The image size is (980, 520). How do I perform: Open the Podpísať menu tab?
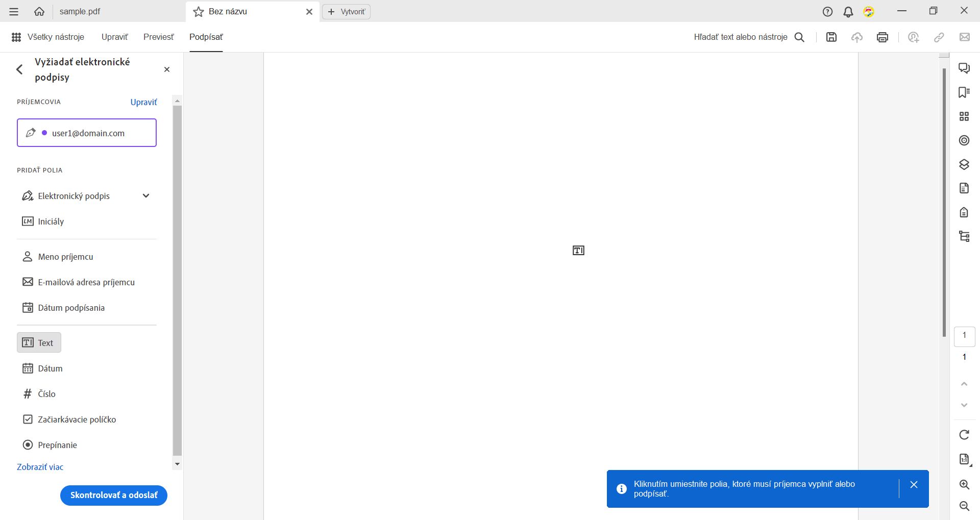coord(206,37)
